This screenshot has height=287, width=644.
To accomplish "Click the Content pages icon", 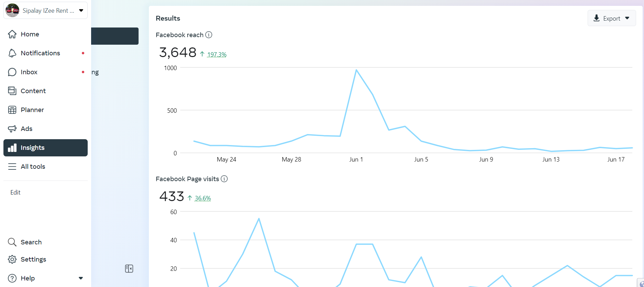I will coord(12,91).
